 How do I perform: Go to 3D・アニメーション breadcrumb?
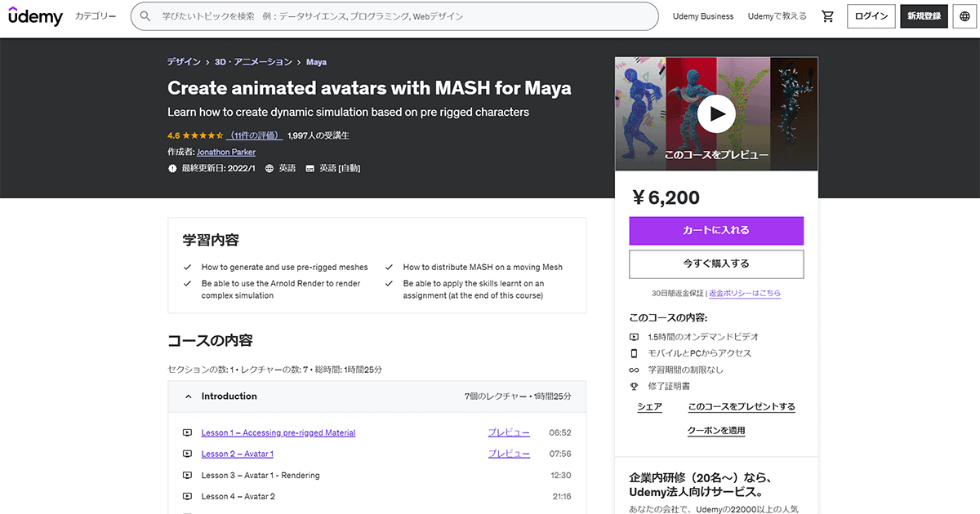(253, 62)
